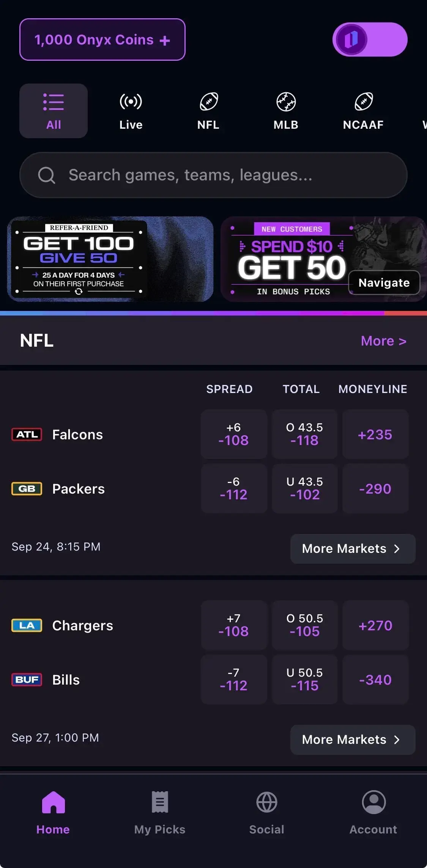Select Over 50.5 total for Chargers game
This screenshot has width=427, height=868.
click(x=305, y=625)
